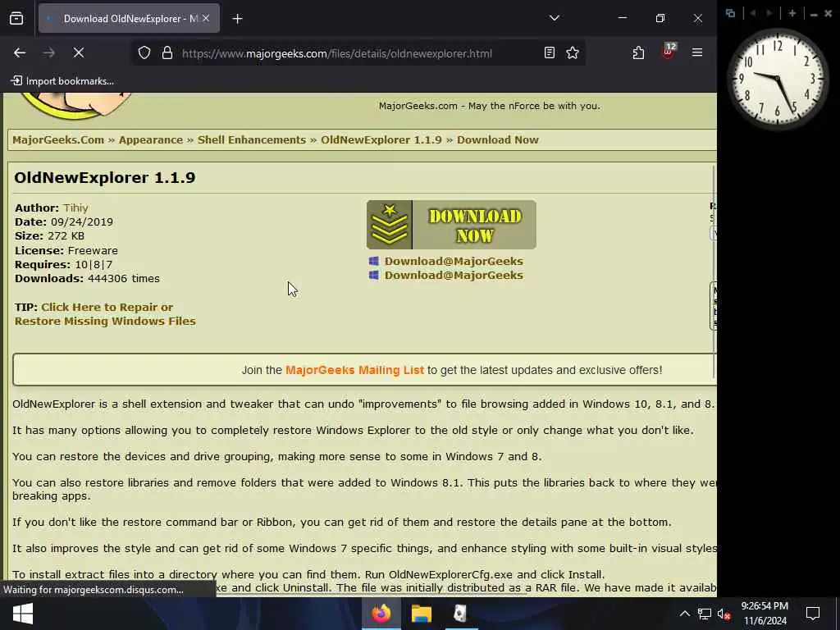This screenshot has width=840, height=630.
Task: Open a new tab with plus button
Action: pyautogui.click(x=237, y=19)
